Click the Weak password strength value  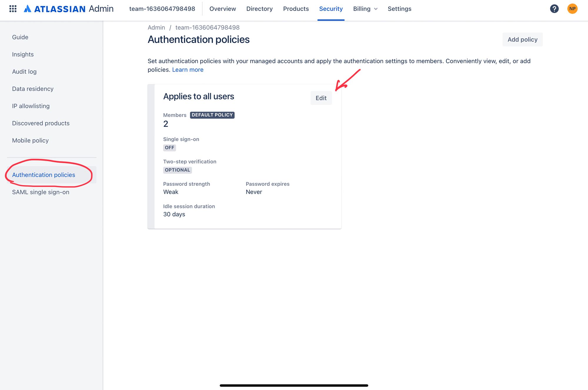[x=171, y=192]
